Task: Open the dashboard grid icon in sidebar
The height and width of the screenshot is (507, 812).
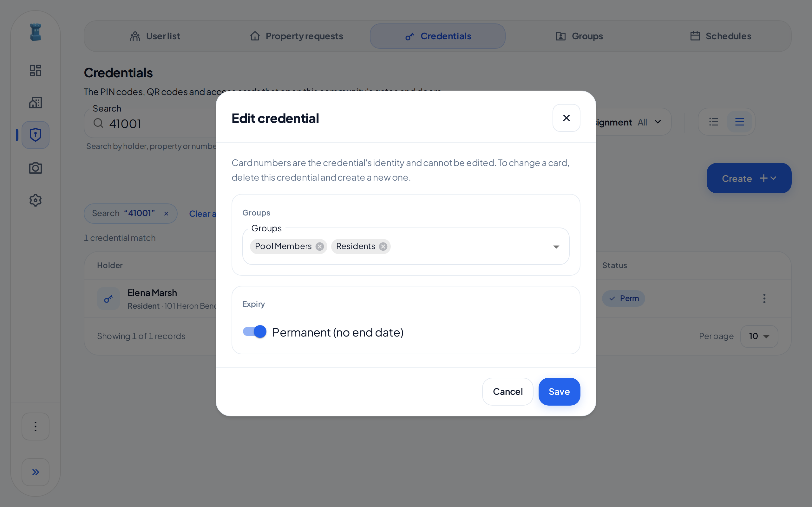Action: tap(35, 70)
